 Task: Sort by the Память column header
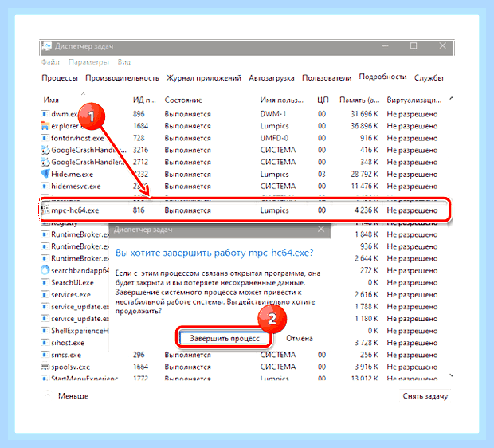(x=359, y=100)
